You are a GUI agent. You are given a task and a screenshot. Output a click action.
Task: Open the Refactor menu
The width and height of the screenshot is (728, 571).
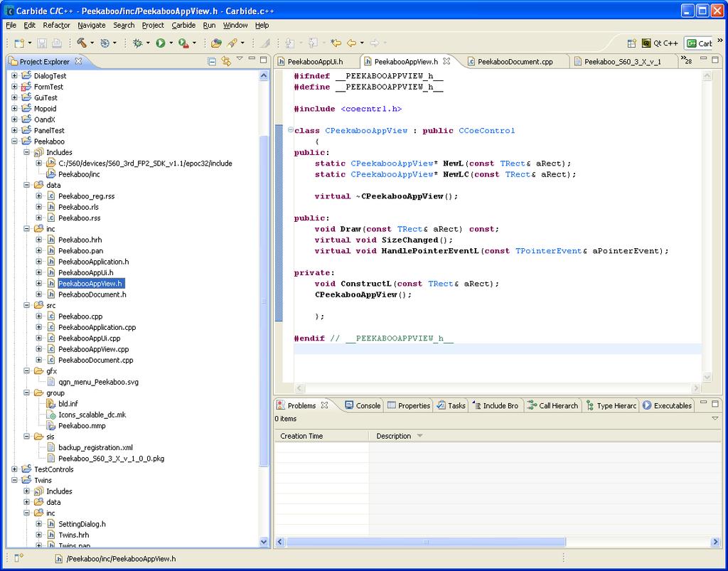[57, 25]
